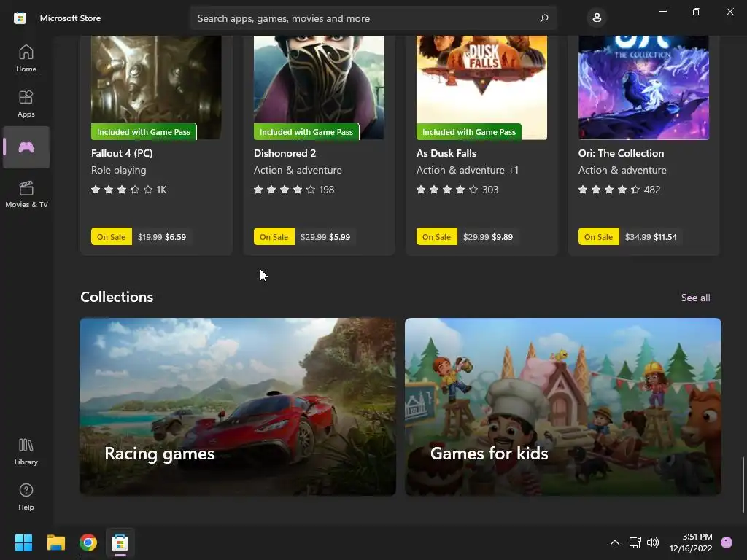Open the Library in sidebar
Viewport: 747px width, 560px height.
(26, 452)
